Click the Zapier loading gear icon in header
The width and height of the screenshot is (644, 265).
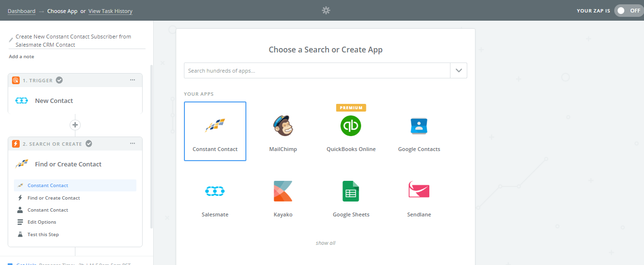tap(326, 10)
